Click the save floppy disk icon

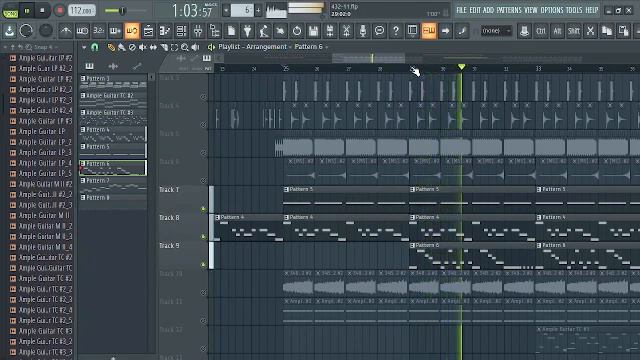(313, 31)
